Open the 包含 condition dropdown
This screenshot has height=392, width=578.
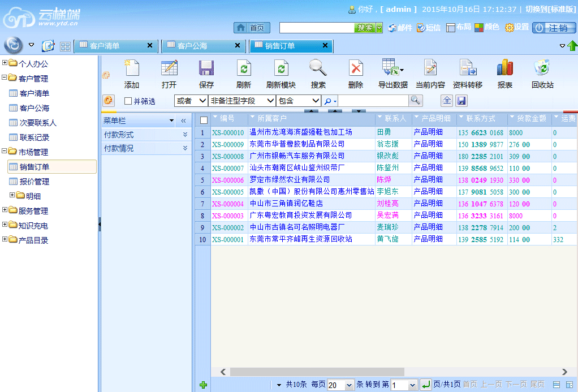point(298,101)
